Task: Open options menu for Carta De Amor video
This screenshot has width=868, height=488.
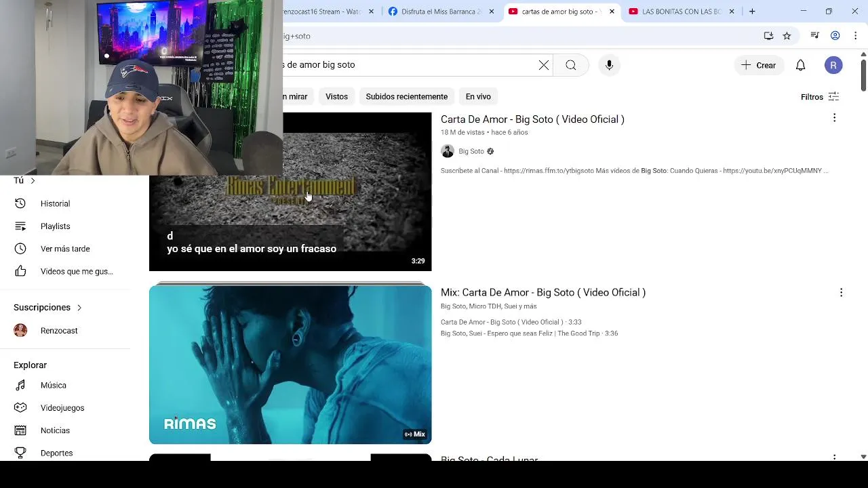Action: click(834, 118)
